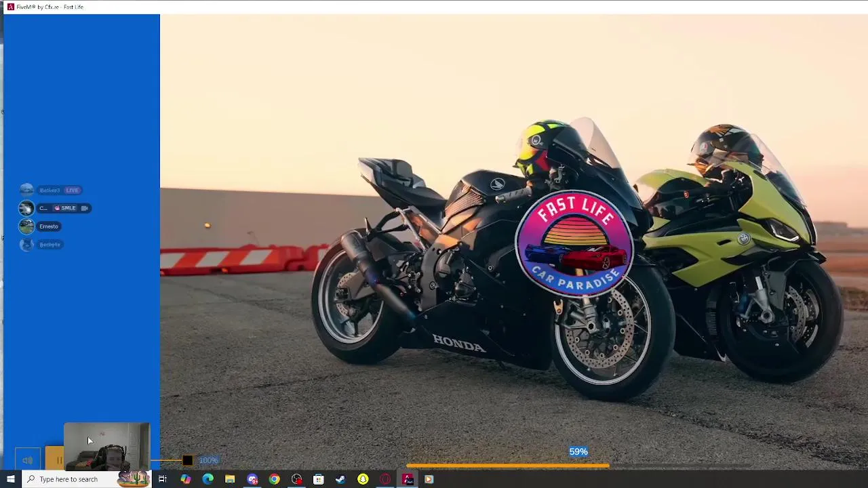Open Task View on the taskbar
This screenshot has height=488, width=868.
tap(163, 479)
